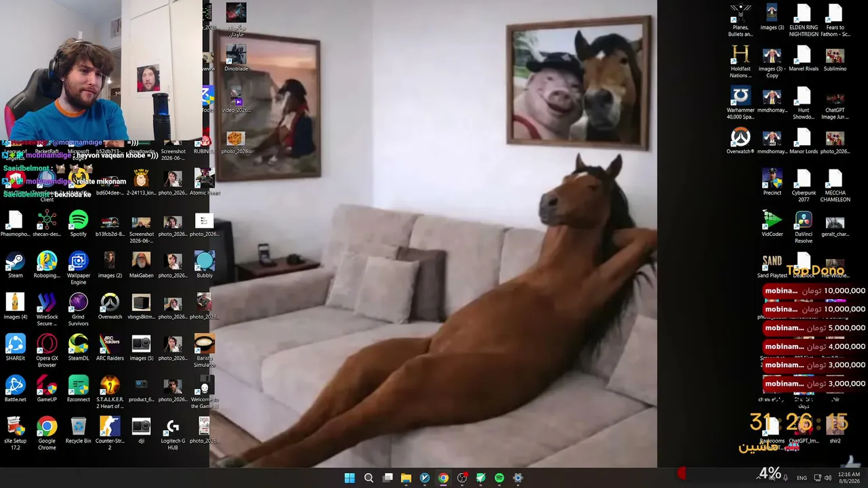This screenshot has height=488, width=868.
Task: Select the Phasmophobia shortcut file
Action: [x=15, y=224]
